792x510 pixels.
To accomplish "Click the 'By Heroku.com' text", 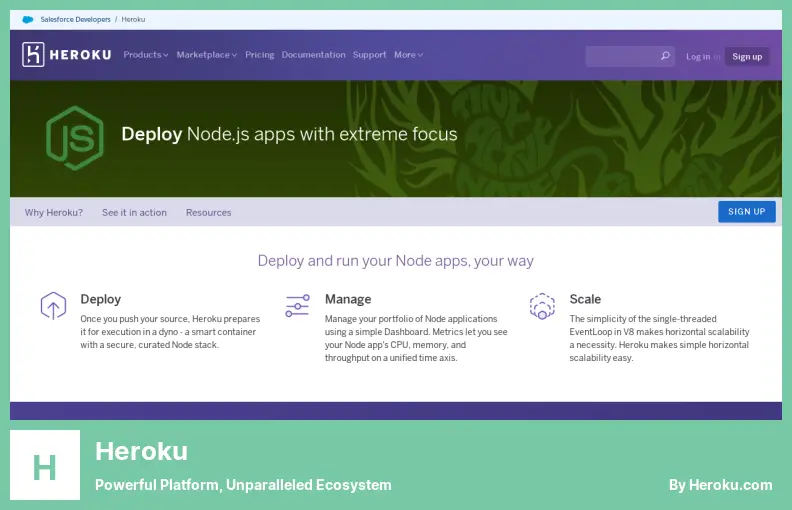I will click(x=720, y=485).
